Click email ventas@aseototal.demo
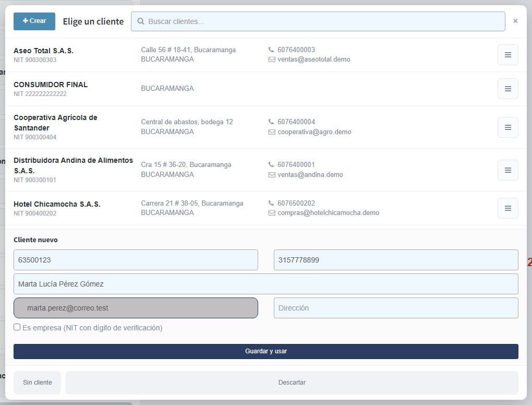Viewport: 532px width, 405px height. click(314, 59)
